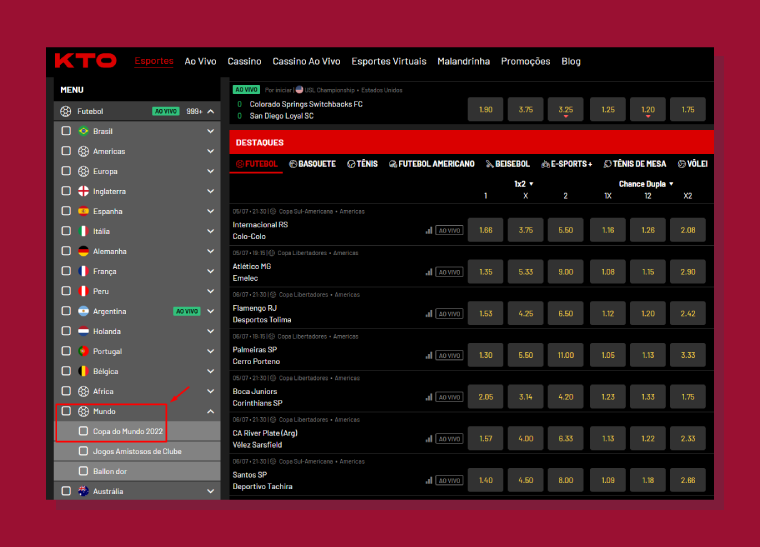Screen dimensions: 760x547
Task: Click the Bélgica flag icon
Action: [x=83, y=371]
